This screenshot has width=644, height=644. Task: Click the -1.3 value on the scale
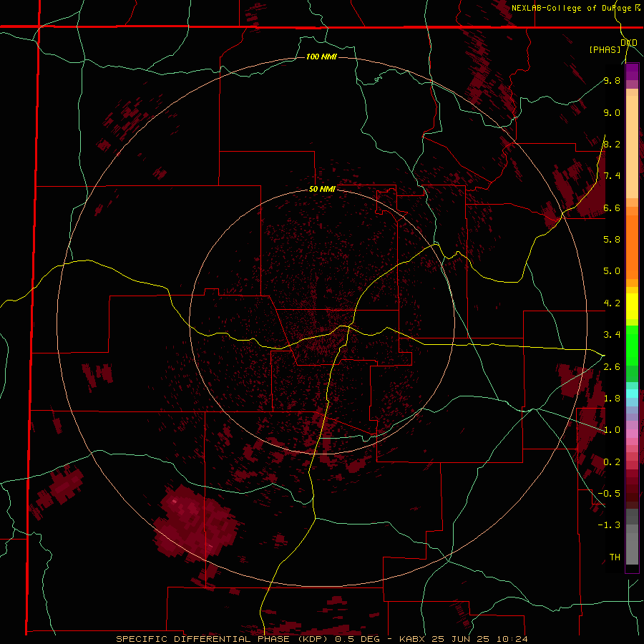(x=609, y=525)
